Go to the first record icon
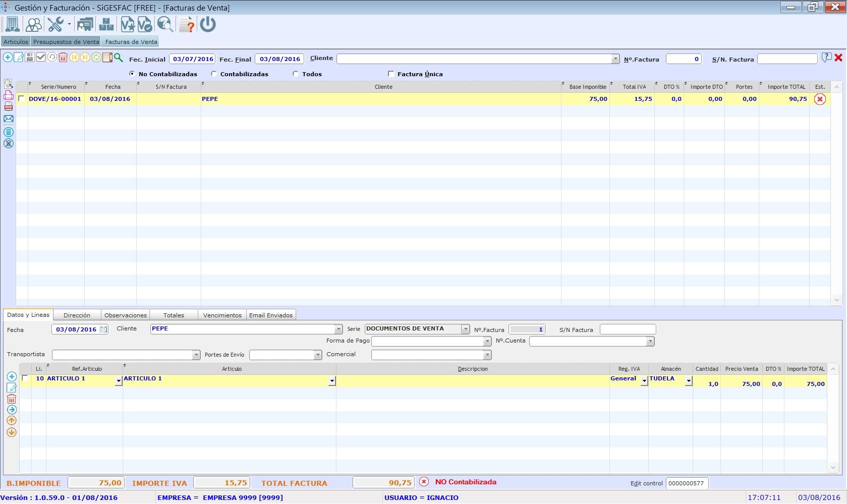Image resolution: width=847 pixels, height=504 pixels. click(x=74, y=58)
